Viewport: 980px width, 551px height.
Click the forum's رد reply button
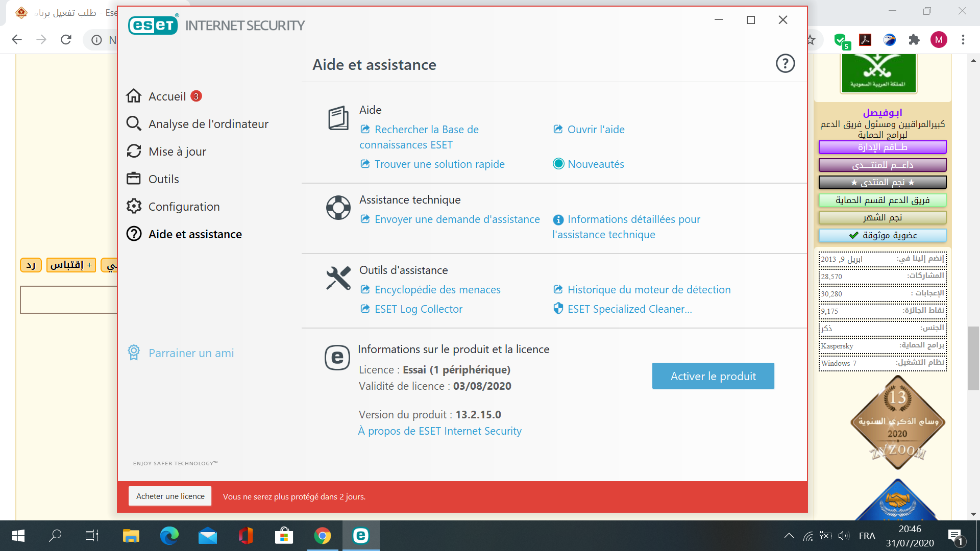point(31,265)
